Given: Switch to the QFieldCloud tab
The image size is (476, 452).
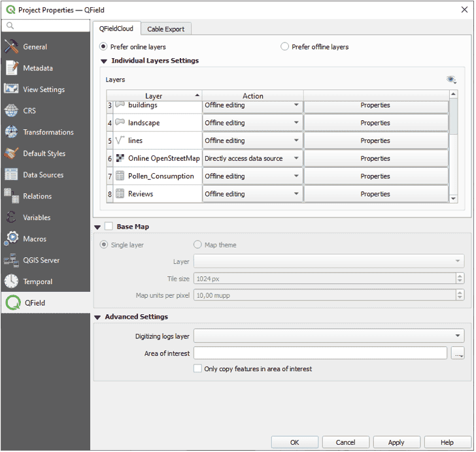Looking at the screenshot, I should pos(116,29).
